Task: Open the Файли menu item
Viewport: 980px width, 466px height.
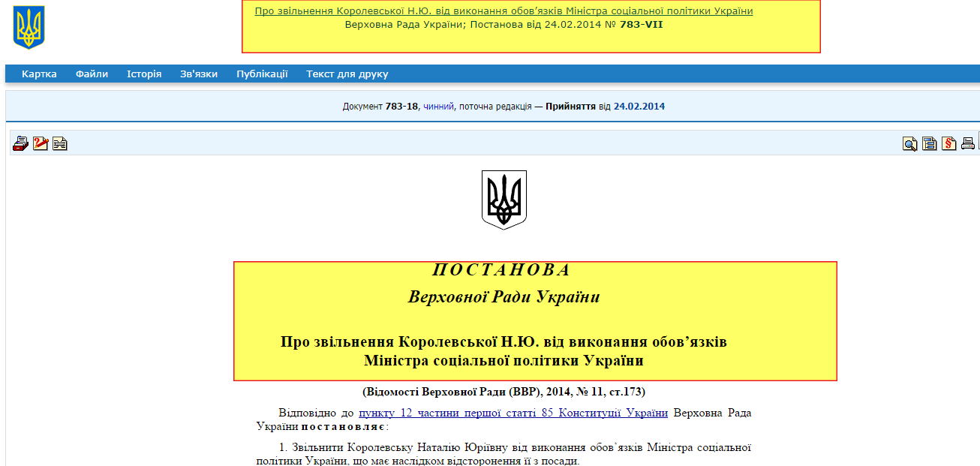Action: tap(92, 74)
